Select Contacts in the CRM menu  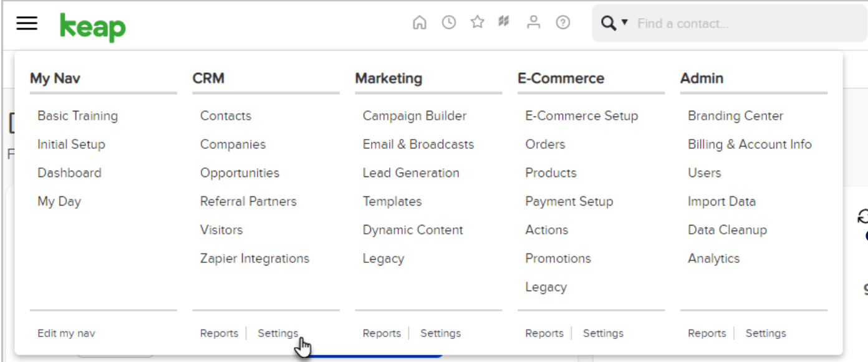tap(226, 116)
